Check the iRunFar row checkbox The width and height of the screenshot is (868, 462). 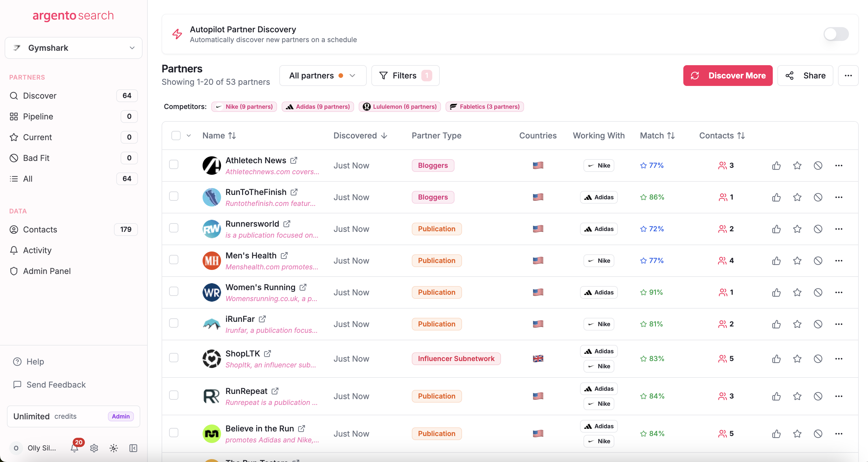(173, 323)
